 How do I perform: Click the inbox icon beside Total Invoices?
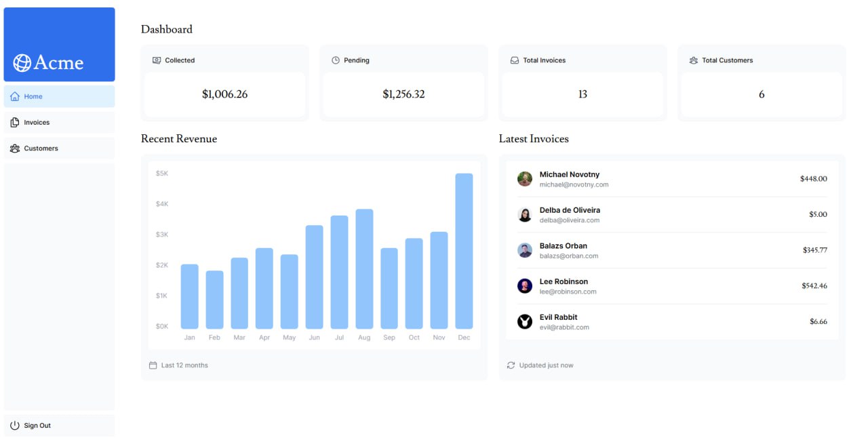515,60
